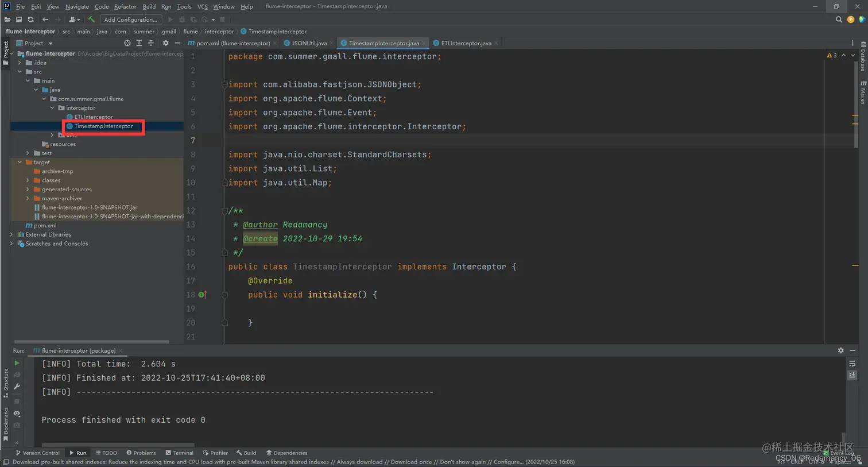Hide the Run tool window
The image size is (868, 467).
[x=852, y=350]
